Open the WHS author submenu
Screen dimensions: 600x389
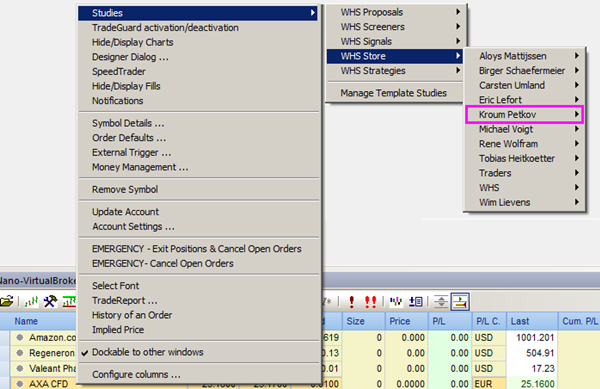tap(524, 188)
